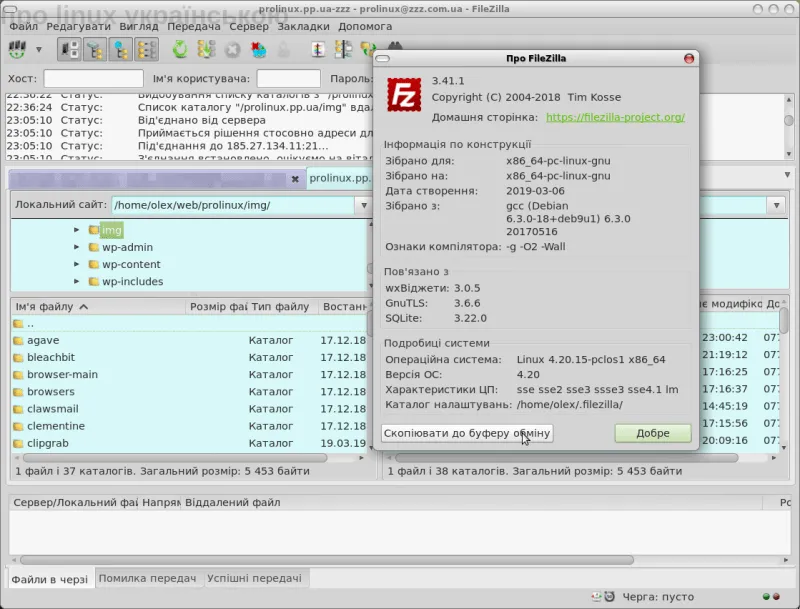Click the FileZilla logo in About dialog
The width and height of the screenshot is (800, 609).
[x=404, y=95]
